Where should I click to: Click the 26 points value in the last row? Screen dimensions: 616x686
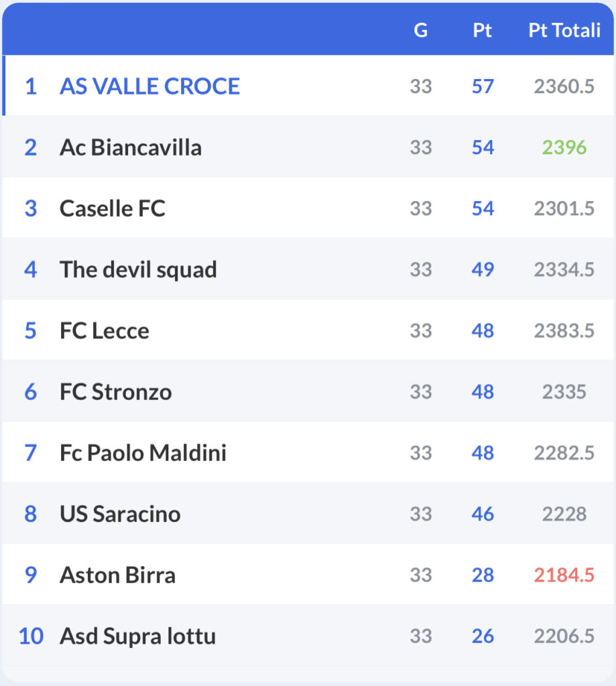pos(482,636)
